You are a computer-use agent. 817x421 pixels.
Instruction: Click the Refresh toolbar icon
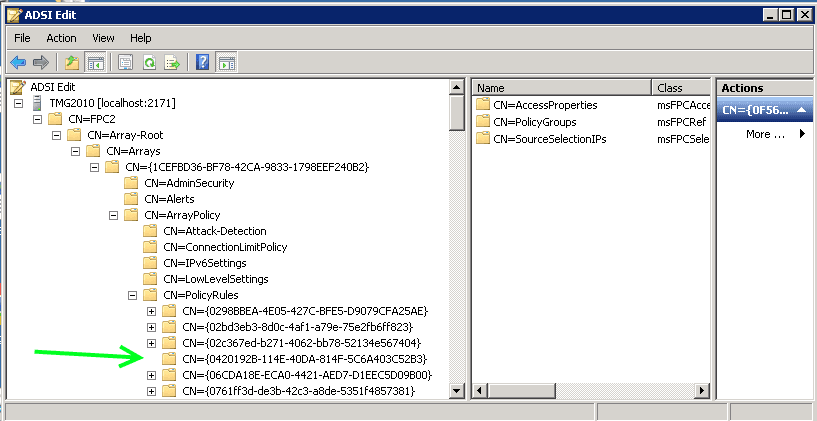pyautogui.click(x=150, y=63)
